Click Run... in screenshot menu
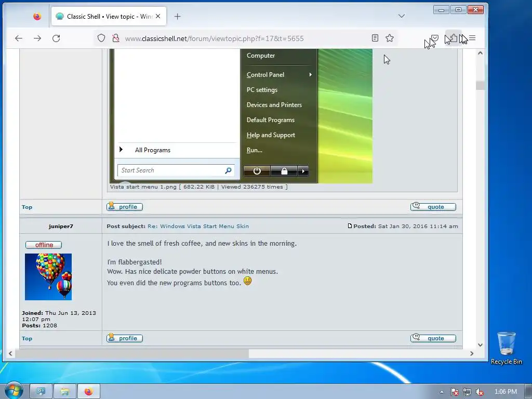This screenshot has height=399, width=532. tap(255, 150)
